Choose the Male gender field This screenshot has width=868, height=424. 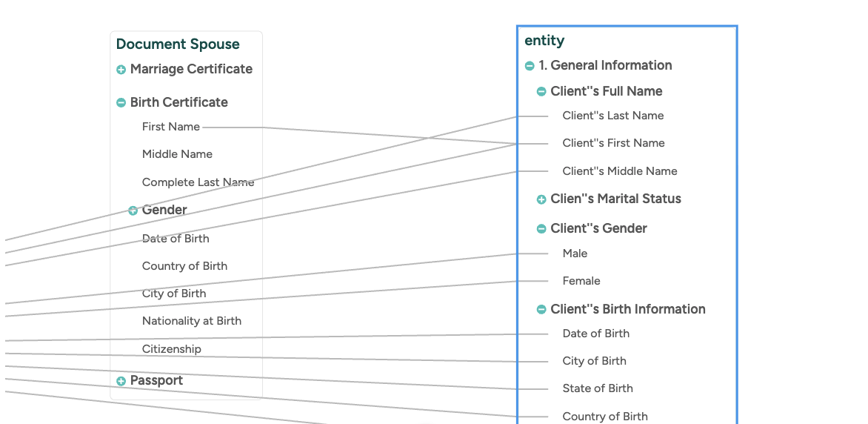pos(575,254)
